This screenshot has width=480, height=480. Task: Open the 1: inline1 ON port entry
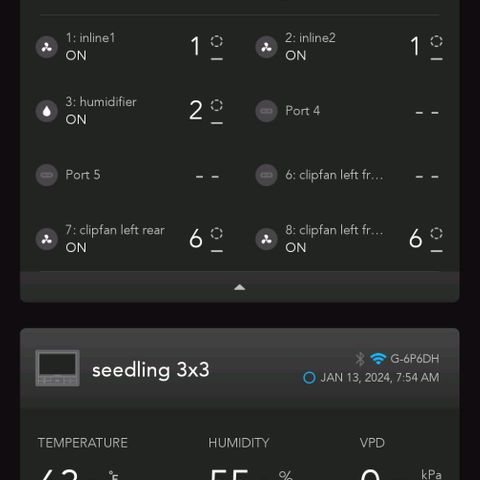pyautogui.click(x=130, y=47)
